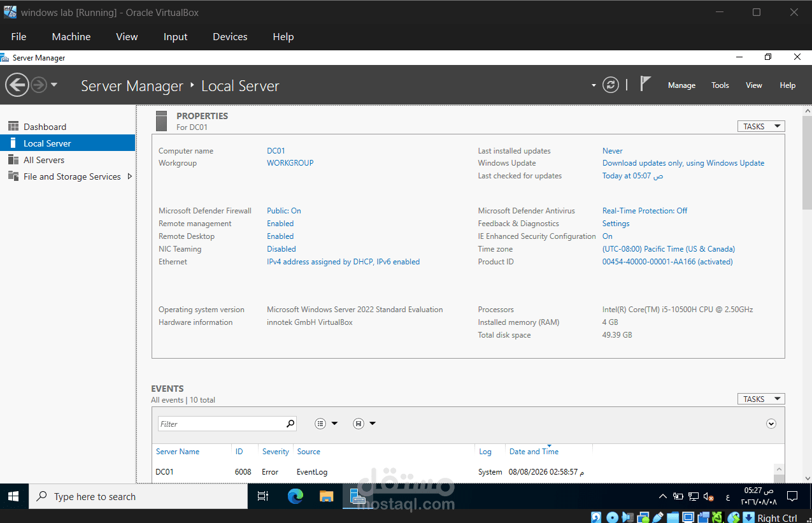This screenshot has height=523, width=812.
Task: Open Events TASKS dropdown
Action: pyautogui.click(x=761, y=399)
